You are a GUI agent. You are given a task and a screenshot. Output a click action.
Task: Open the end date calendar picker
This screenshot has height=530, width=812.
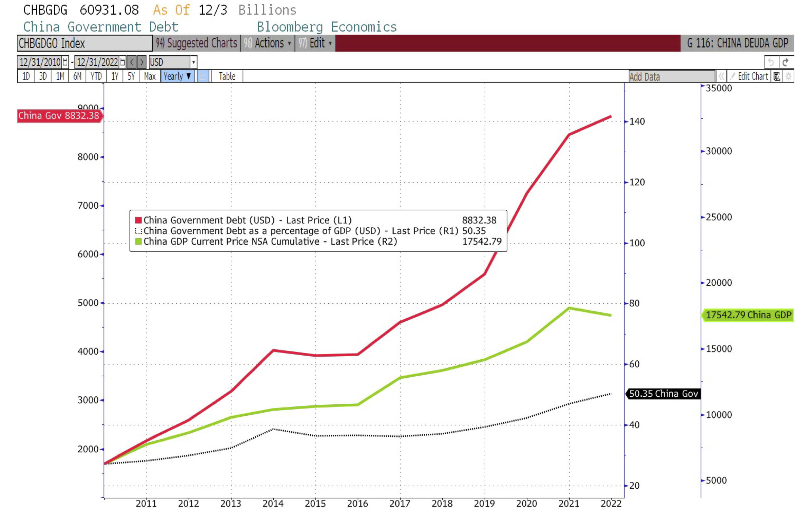122,62
